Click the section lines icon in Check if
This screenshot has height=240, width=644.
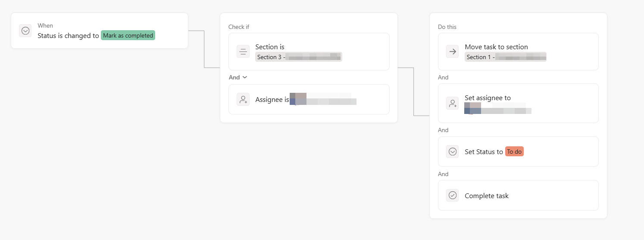[x=243, y=52]
